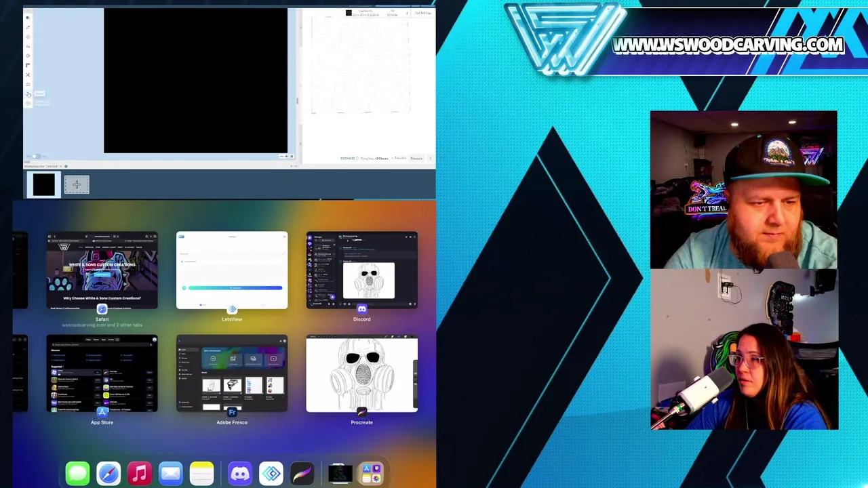This screenshot has height=488, width=868.
Task: Click the L-shaped icon in left toolbar
Action: tap(28, 65)
